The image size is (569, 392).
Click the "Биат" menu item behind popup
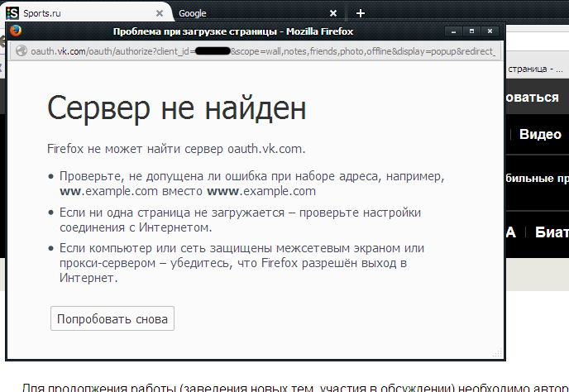(x=551, y=232)
